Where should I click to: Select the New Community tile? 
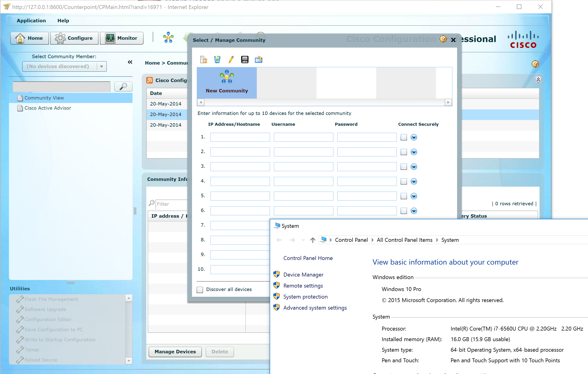227,83
